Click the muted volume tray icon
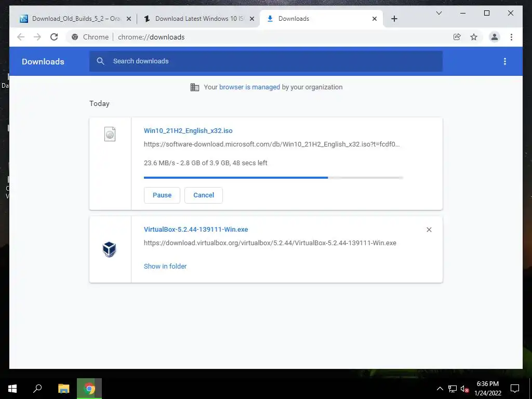The width and height of the screenshot is (532, 399). [464, 389]
